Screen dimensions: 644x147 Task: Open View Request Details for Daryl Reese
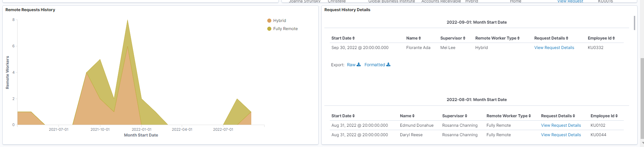[x=561, y=135]
